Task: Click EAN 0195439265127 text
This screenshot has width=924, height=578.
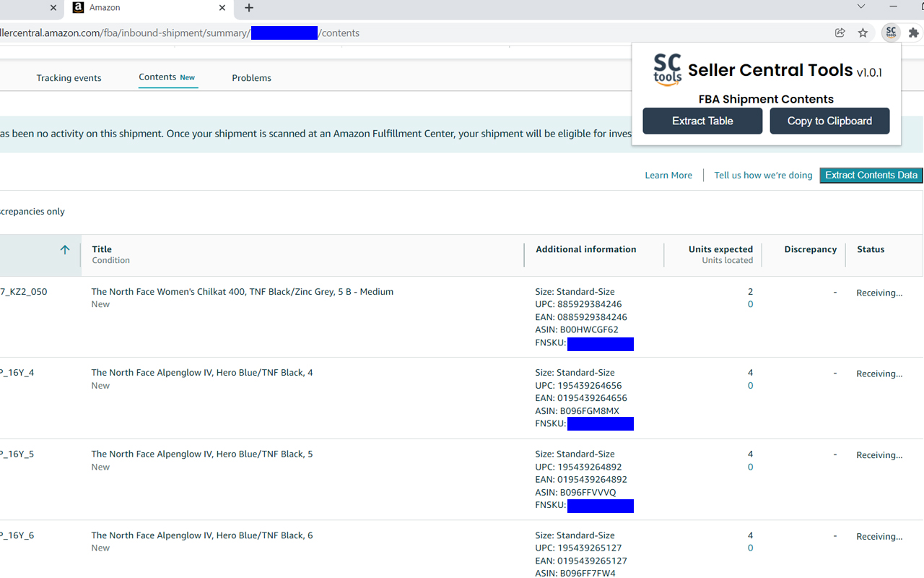Action: (x=581, y=561)
